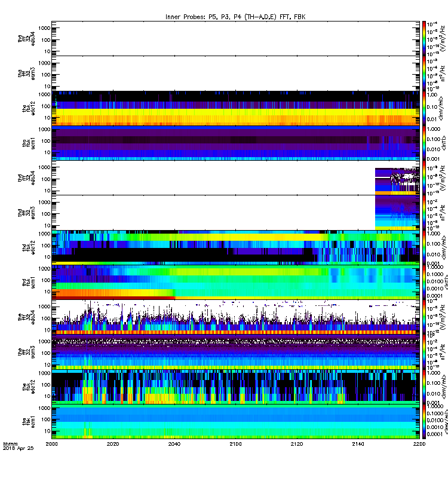Click the 2120 time axis label
Viewport: 448px width, 478px height.
pos(297,444)
